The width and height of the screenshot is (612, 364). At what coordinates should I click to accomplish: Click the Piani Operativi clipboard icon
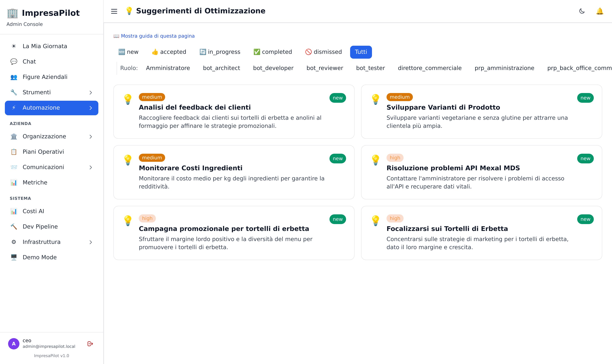click(x=14, y=152)
